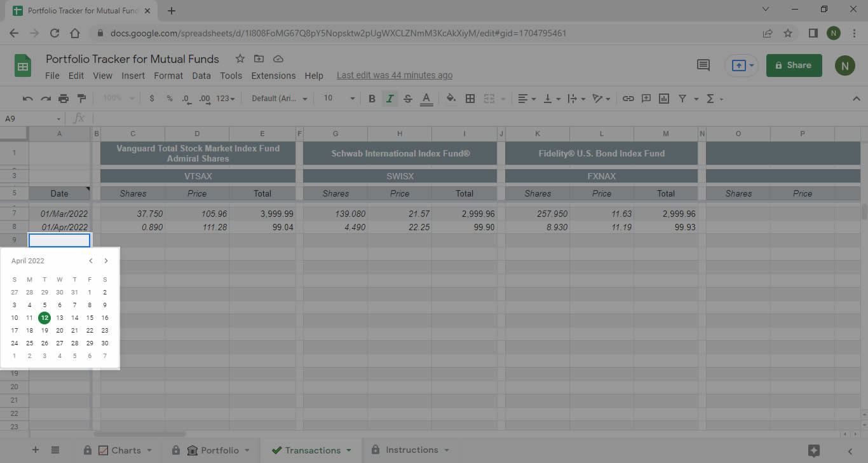Select April 12 in the date picker
Viewport: 868px width, 463px height.
[x=44, y=317]
